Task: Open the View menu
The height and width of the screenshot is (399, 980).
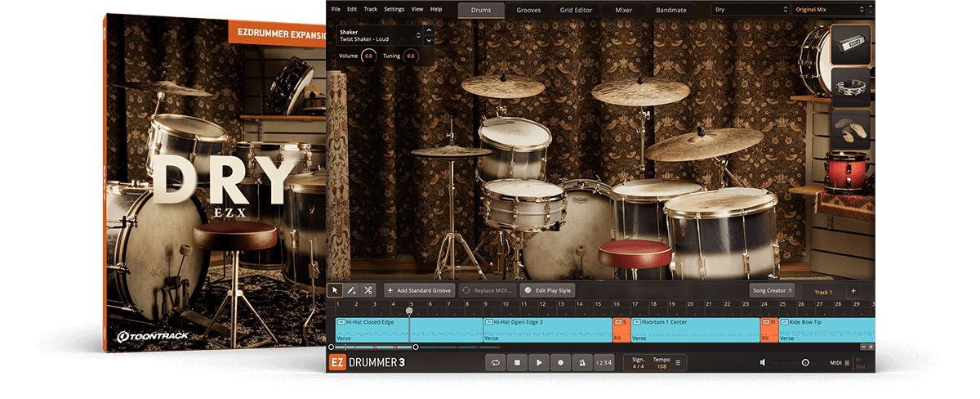Action: (417, 9)
